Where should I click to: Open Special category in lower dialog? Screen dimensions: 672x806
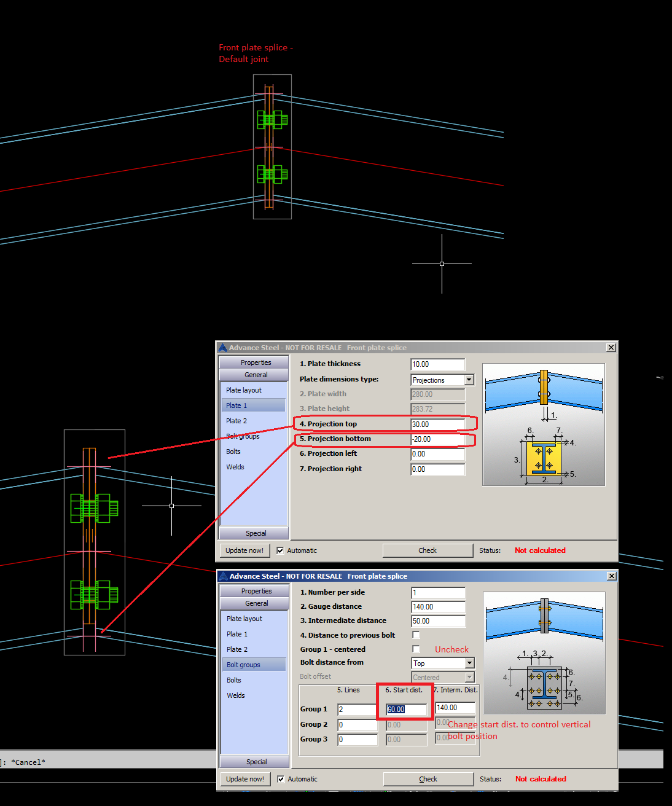click(x=254, y=762)
